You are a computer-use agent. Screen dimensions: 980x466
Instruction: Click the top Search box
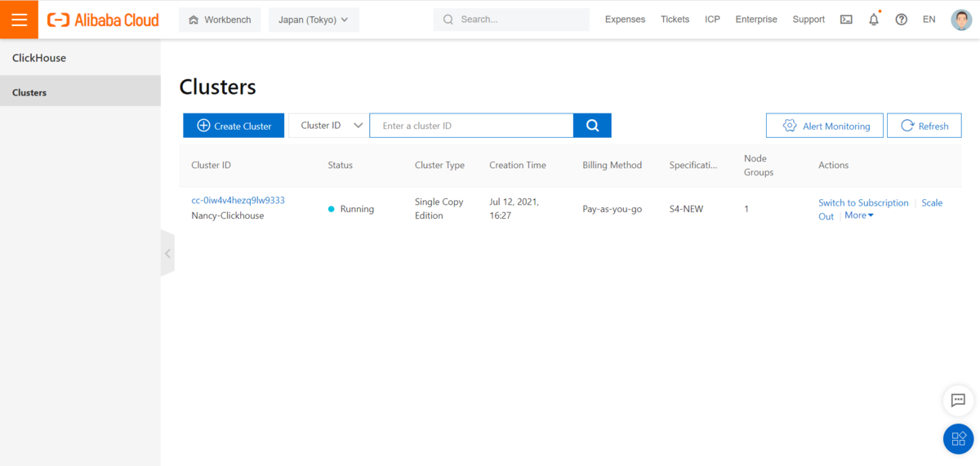511,20
